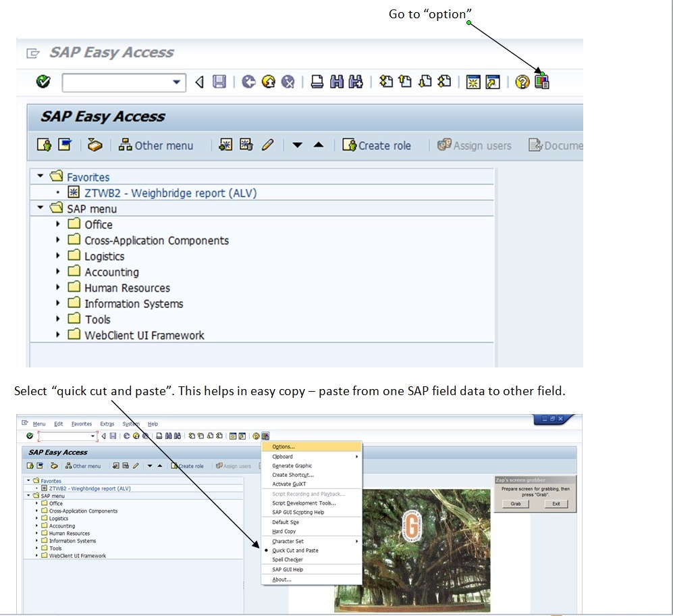This screenshot has height=616, width=673.
Task: Click the yellow Exit icon in the enlarged toolbar
Action: click(x=269, y=82)
